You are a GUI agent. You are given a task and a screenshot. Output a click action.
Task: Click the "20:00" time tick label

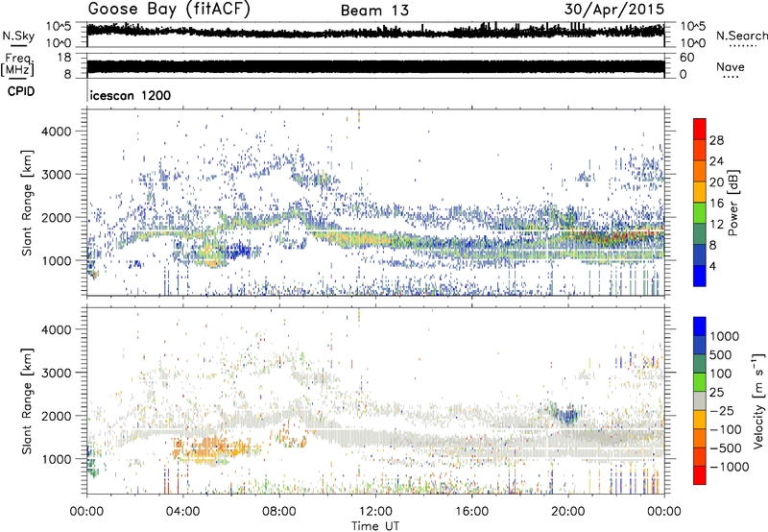coord(567,512)
